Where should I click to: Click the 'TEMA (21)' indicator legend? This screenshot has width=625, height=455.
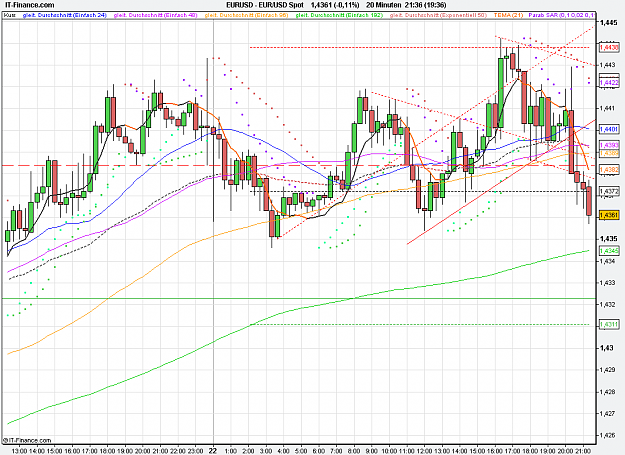pos(508,15)
